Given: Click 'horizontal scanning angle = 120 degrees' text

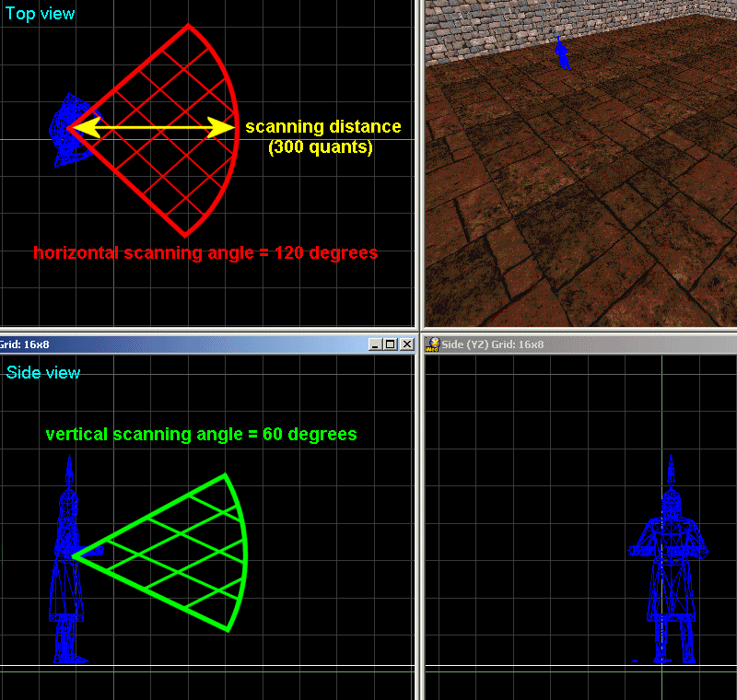Looking at the screenshot, I should pos(205,253).
